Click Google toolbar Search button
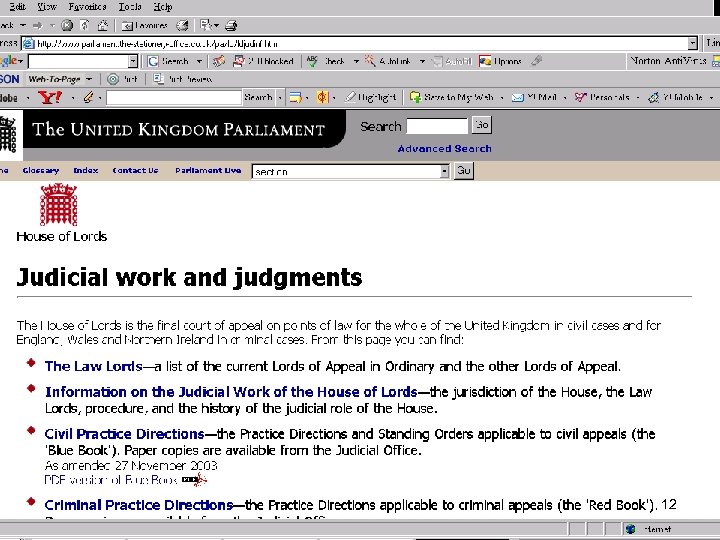This screenshot has height=540, width=720. (169, 61)
